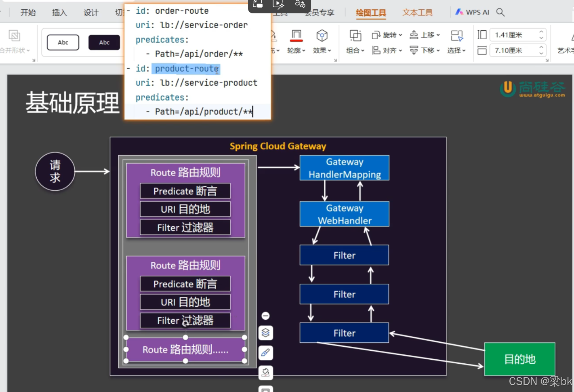Screen dimensions: 574x392
Task: Open shape style dialog launcher under 合并形状
Action: [34, 60]
